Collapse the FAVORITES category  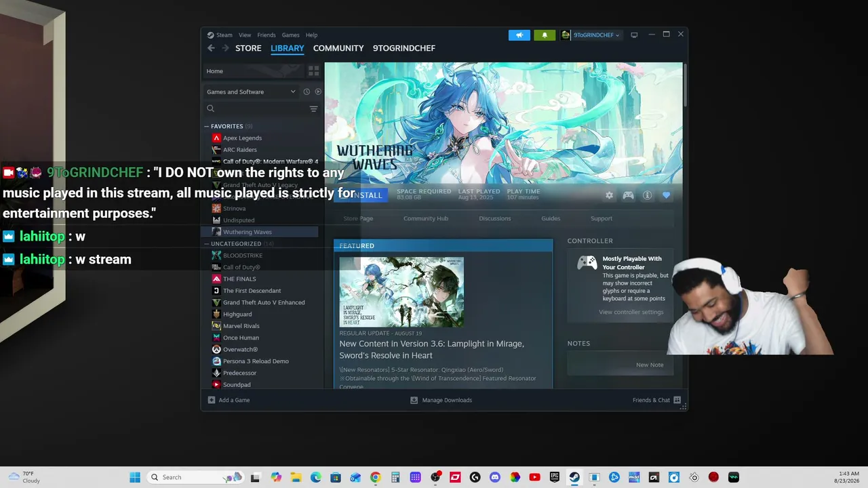(x=207, y=126)
